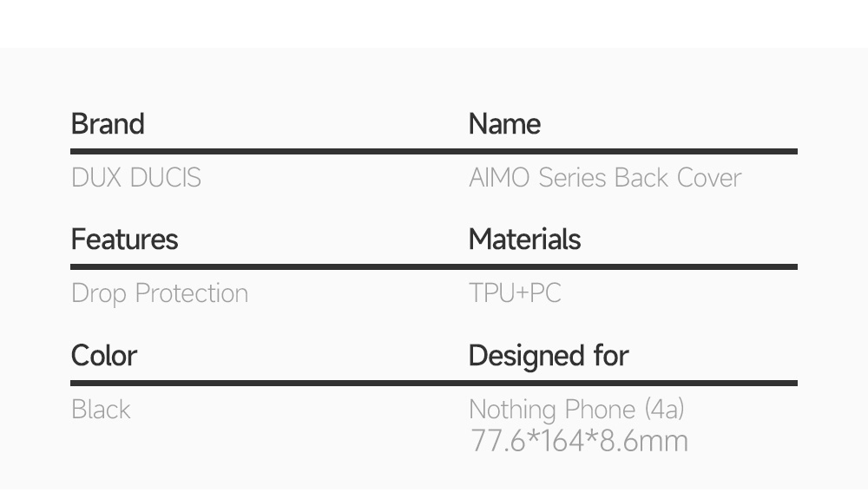Select the TPU+PC material value
Image resolution: width=868 pixels, height=499 pixels.
(x=515, y=293)
